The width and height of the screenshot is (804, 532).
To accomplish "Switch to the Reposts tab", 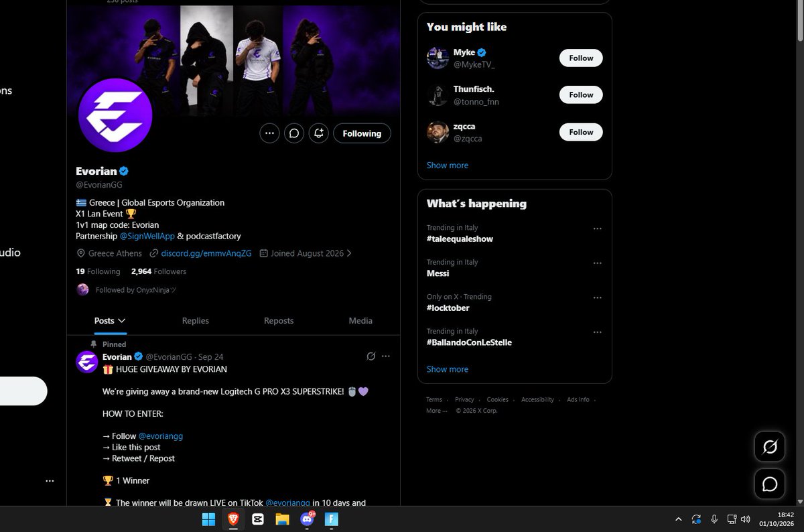I will (x=279, y=321).
